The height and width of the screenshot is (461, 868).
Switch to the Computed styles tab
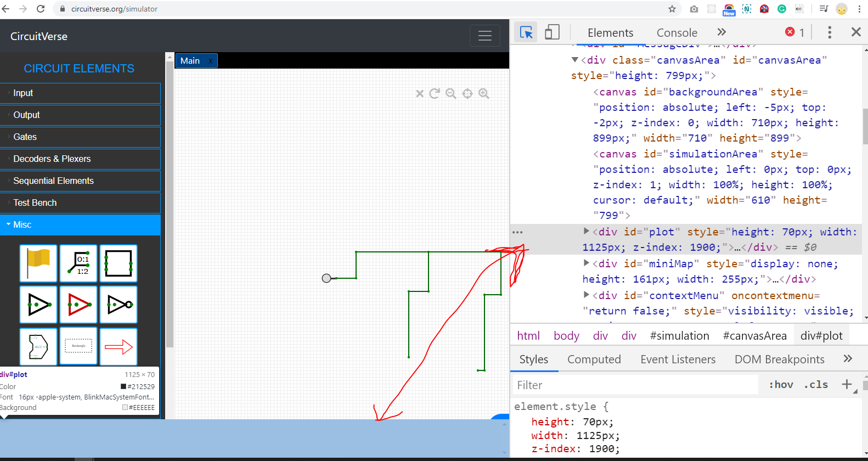(x=594, y=359)
